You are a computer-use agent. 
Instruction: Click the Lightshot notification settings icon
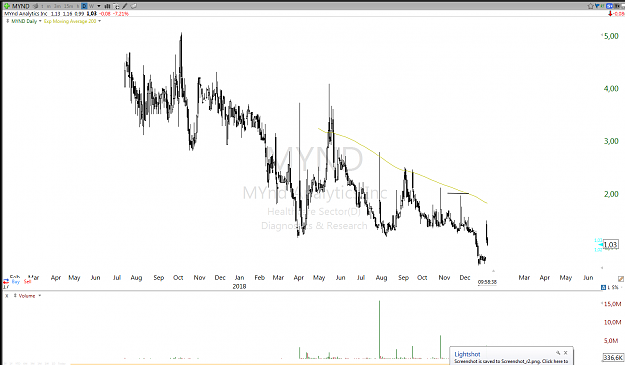click(558, 353)
